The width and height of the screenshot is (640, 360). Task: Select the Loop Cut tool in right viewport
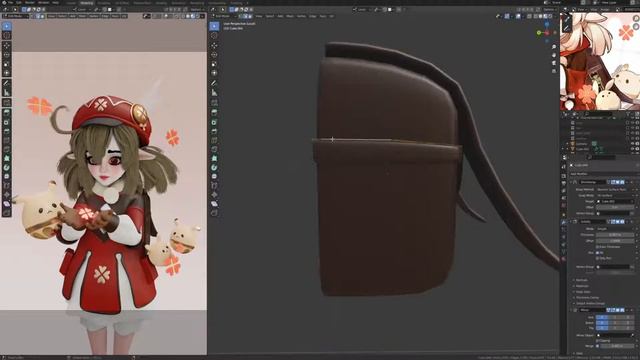(x=214, y=140)
